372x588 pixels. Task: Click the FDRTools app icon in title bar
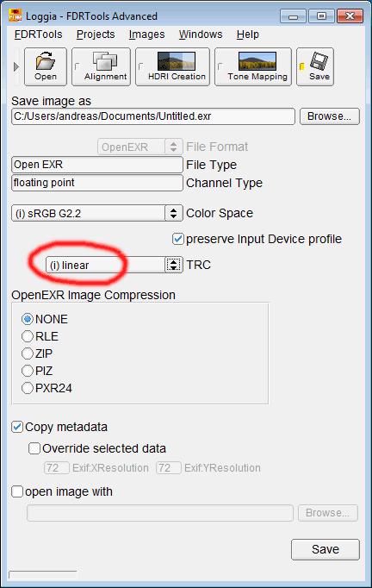pyautogui.click(x=15, y=16)
